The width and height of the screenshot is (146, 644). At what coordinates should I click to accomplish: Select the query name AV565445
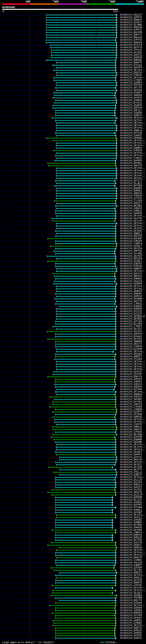(8, 8)
